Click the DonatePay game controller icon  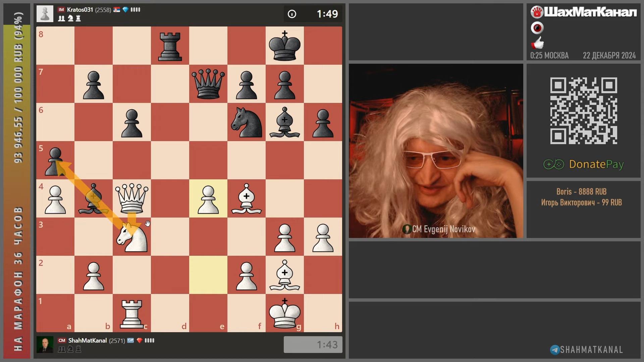(553, 164)
